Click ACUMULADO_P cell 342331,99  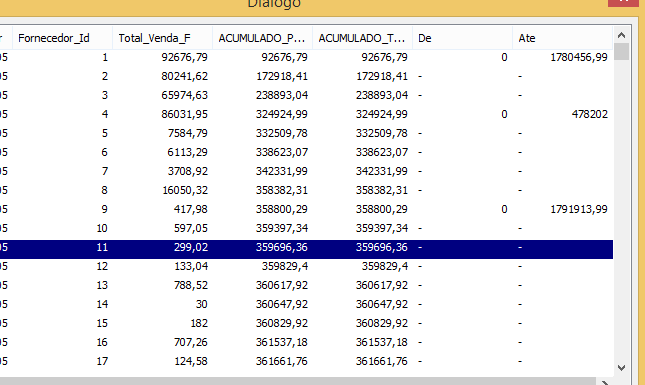point(282,171)
